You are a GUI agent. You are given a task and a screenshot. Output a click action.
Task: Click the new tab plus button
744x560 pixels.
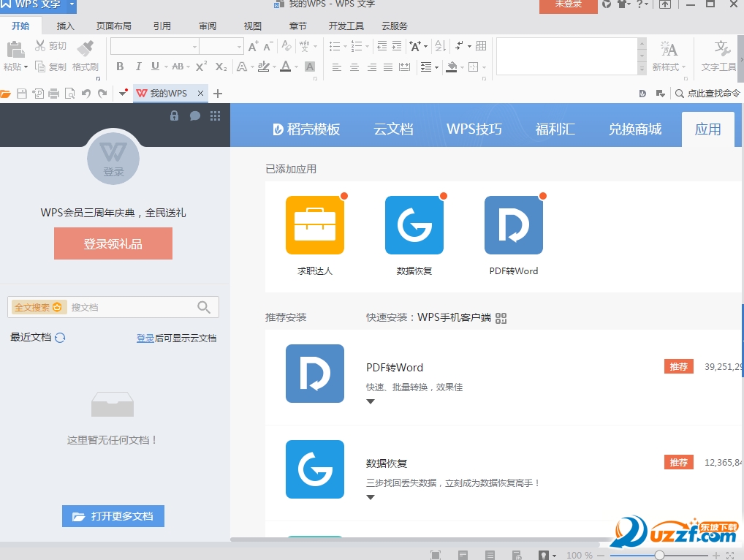pos(218,94)
